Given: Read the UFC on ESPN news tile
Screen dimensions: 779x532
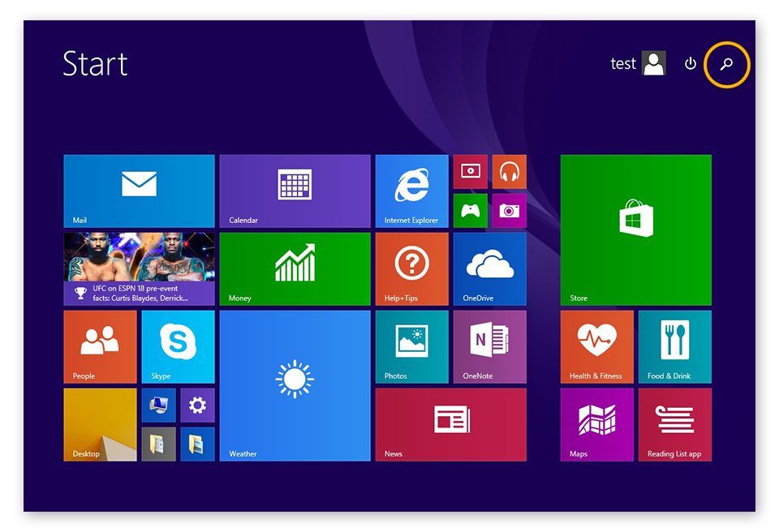Looking at the screenshot, I should [x=138, y=268].
